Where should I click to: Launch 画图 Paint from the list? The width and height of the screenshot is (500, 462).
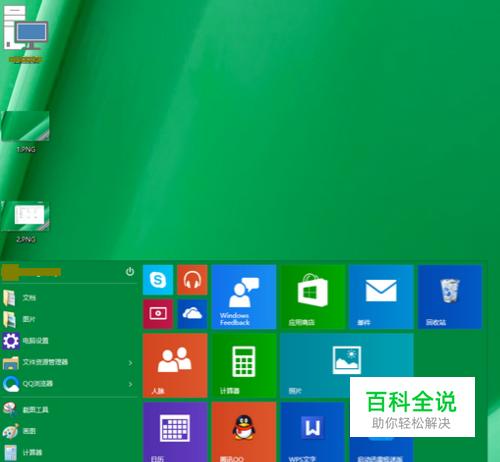68,431
